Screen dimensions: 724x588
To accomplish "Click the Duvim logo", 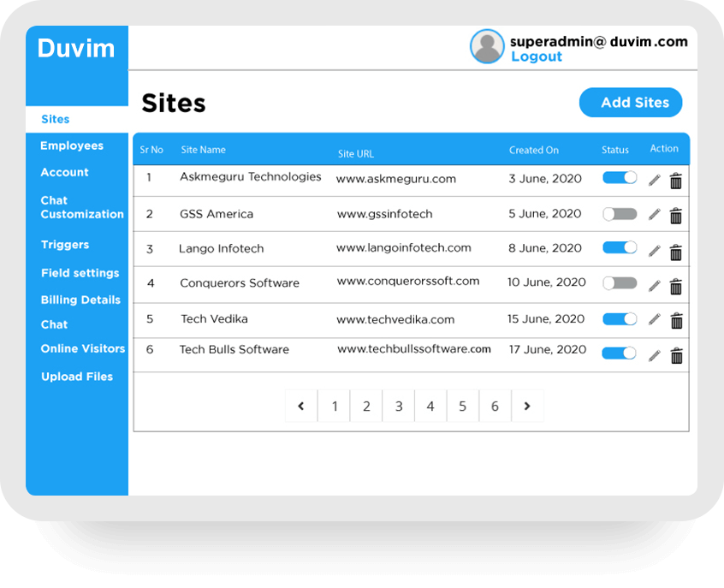I will [76, 48].
